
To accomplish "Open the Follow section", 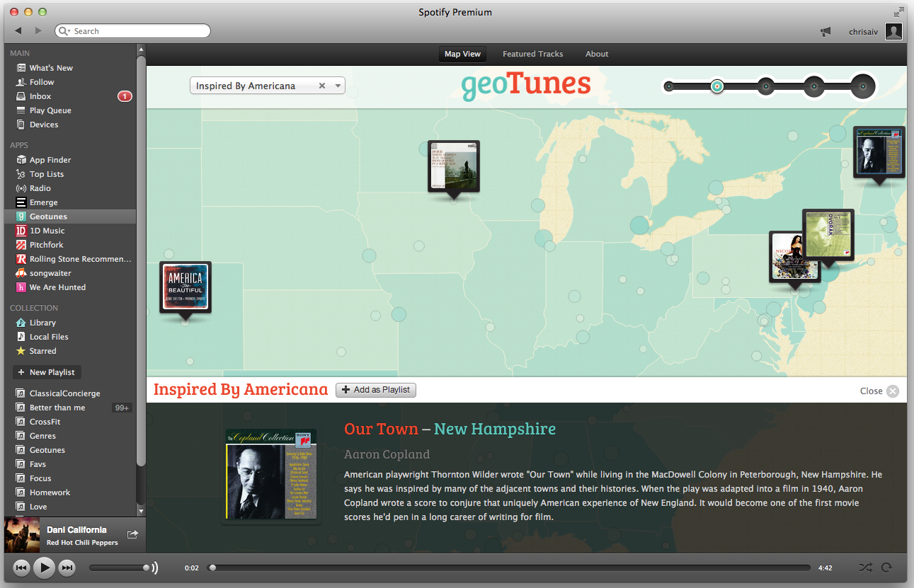I will pyautogui.click(x=42, y=82).
